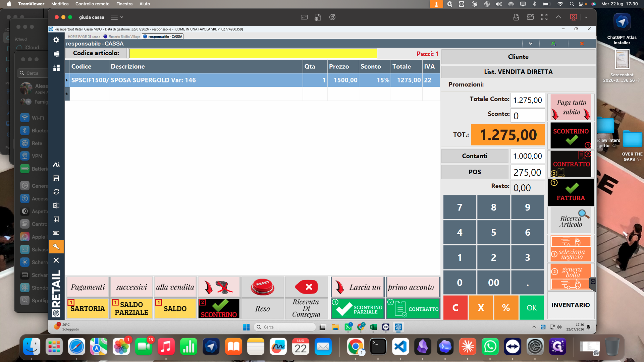Open the settings gear in the sidebar
Screen dimensions: 644x362
56,40
